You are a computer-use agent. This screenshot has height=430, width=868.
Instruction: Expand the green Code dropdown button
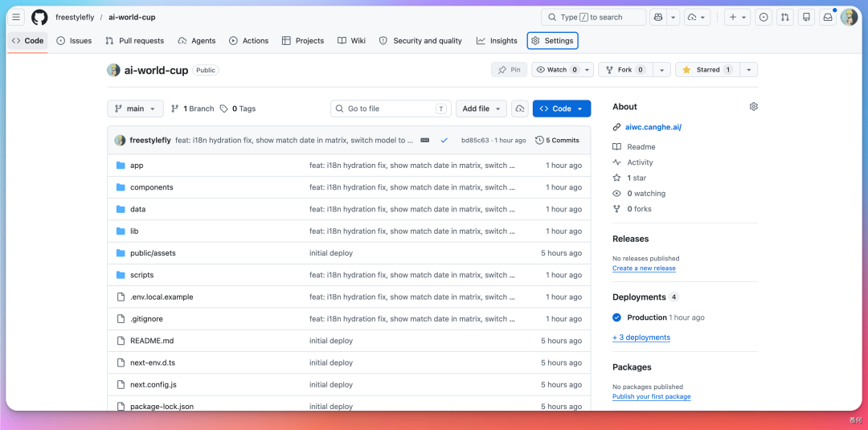[561, 109]
